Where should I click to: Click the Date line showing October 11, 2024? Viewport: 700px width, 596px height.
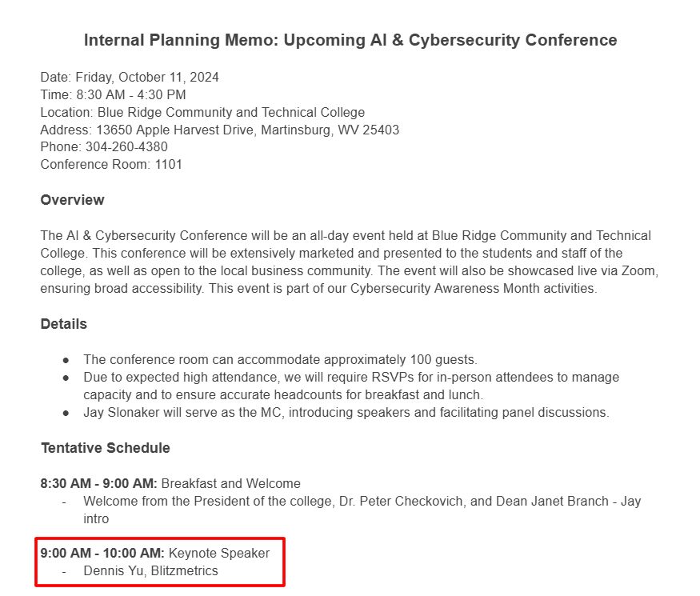click(130, 78)
